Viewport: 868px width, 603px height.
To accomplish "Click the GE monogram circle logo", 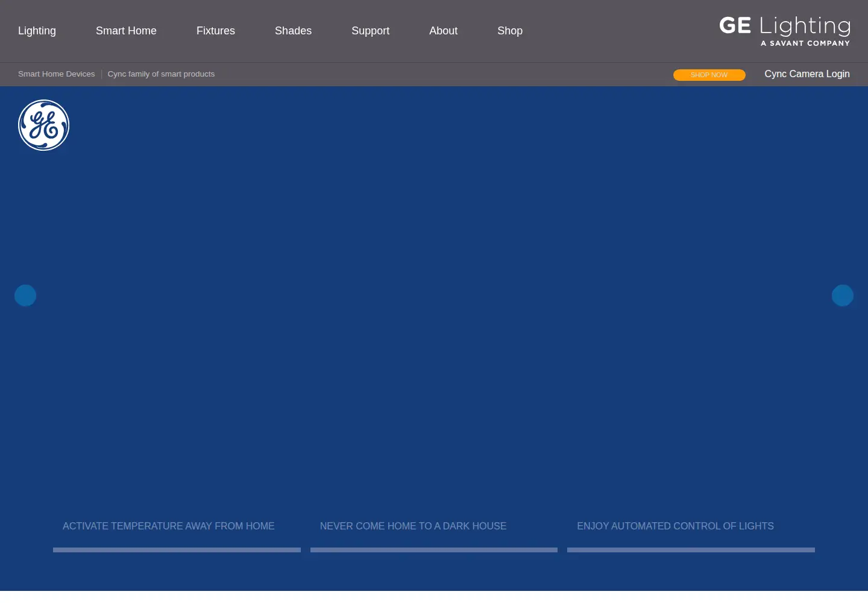I will [43, 125].
